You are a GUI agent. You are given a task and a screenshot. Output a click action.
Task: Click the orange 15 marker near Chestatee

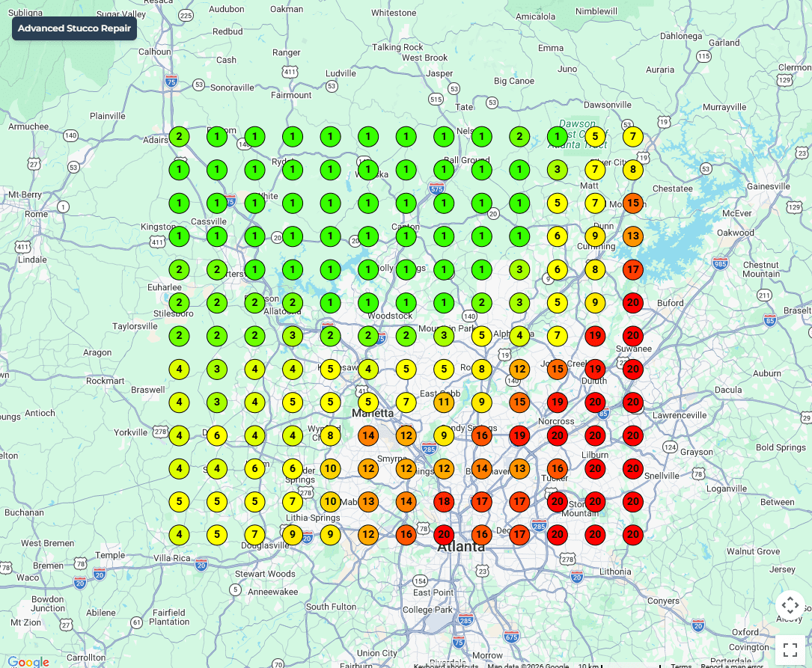tap(633, 203)
